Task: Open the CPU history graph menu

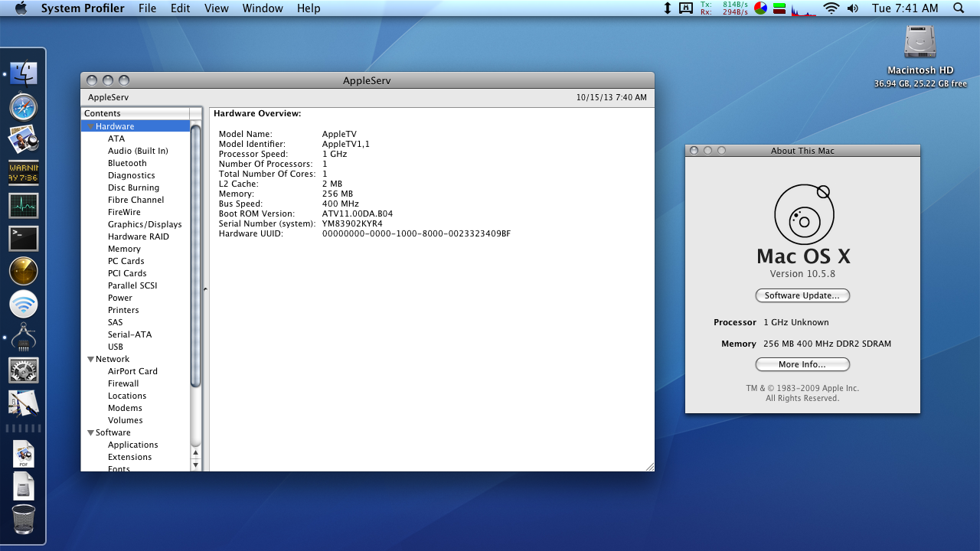Action: (803, 8)
